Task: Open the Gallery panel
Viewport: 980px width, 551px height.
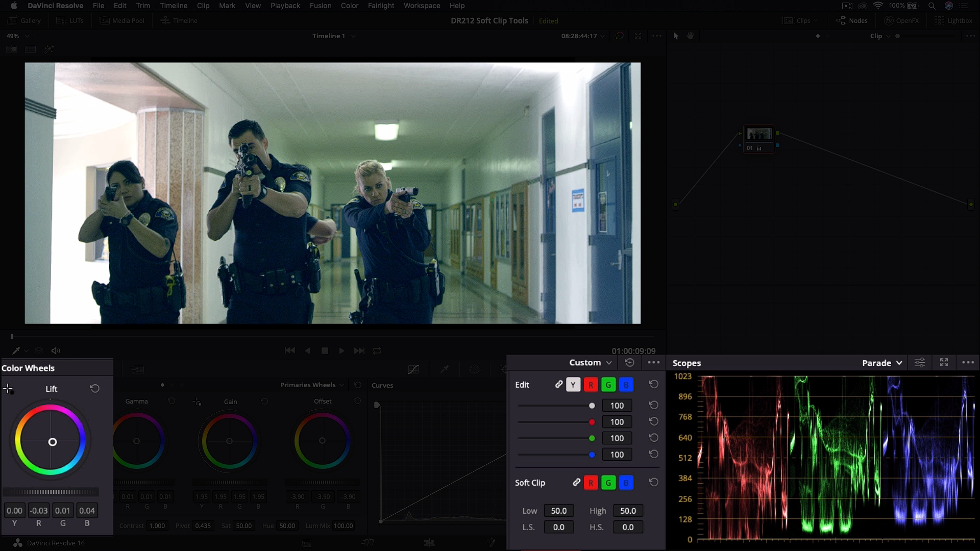Action: (x=24, y=20)
